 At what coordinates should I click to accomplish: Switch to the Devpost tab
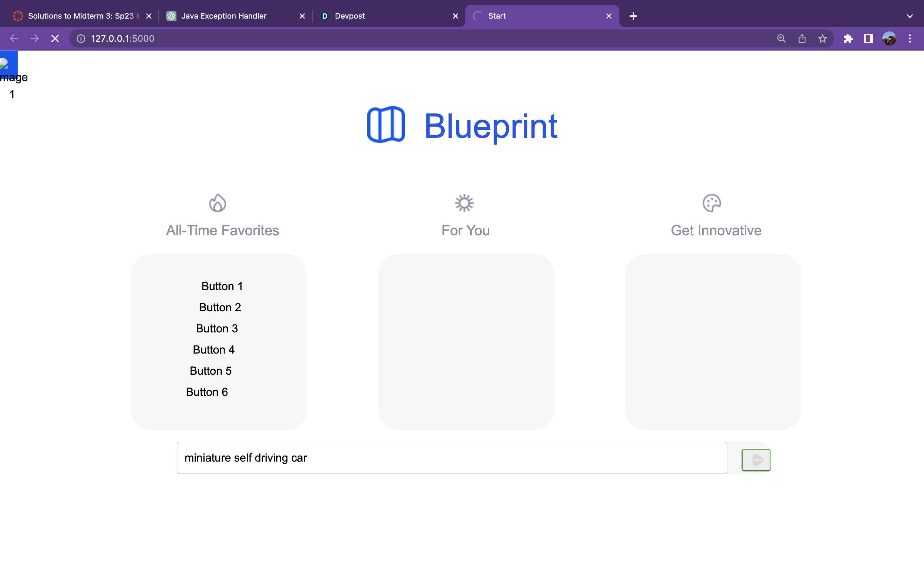(350, 16)
